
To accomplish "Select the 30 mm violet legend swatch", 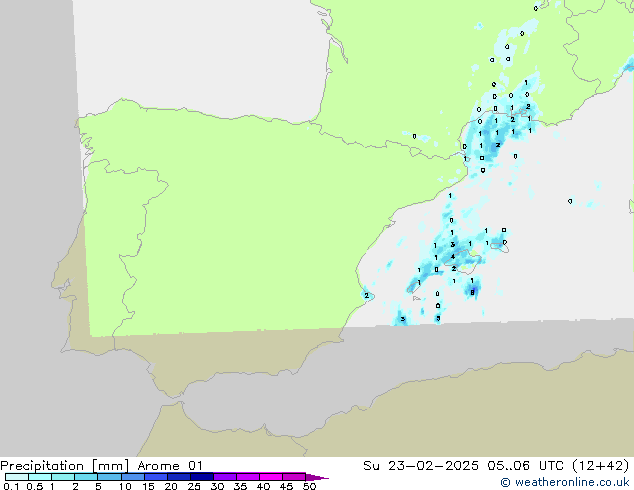I will [224, 477].
